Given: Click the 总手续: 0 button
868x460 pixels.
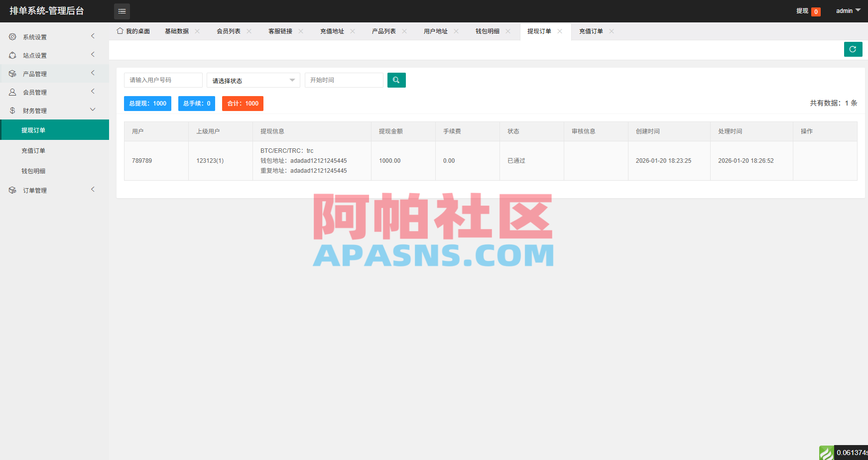Looking at the screenshot, I should [x=197, y=104].
